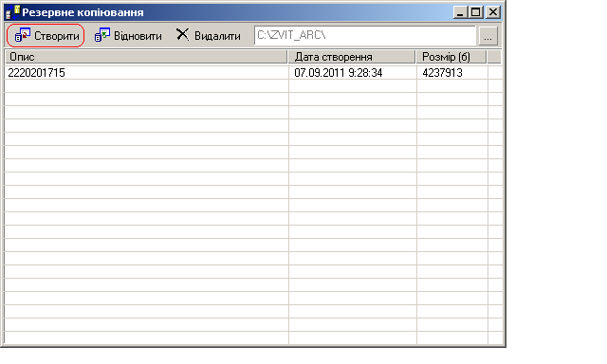Maximize the Резервне копіювання window
Viewport: 607px width, 364px height.
click(475, 12)
